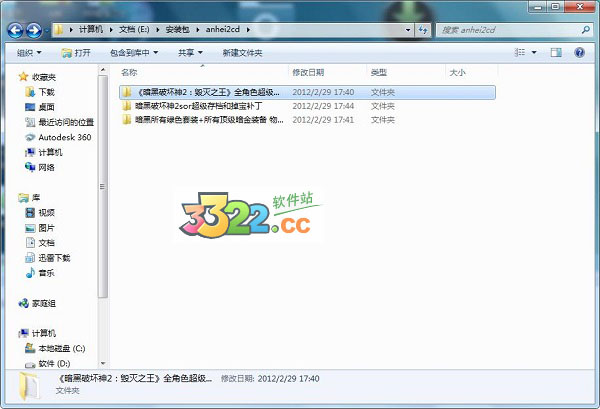Open the 包含到库中 dropdown menu
Screen dimensions: 600x409
(x=134, y=53)
